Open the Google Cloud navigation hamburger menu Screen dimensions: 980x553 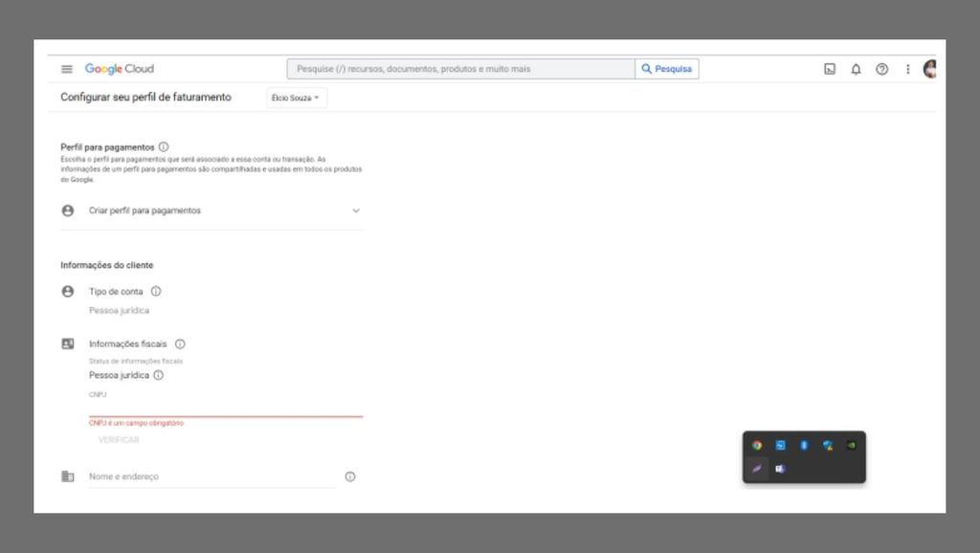click(66, 69)
